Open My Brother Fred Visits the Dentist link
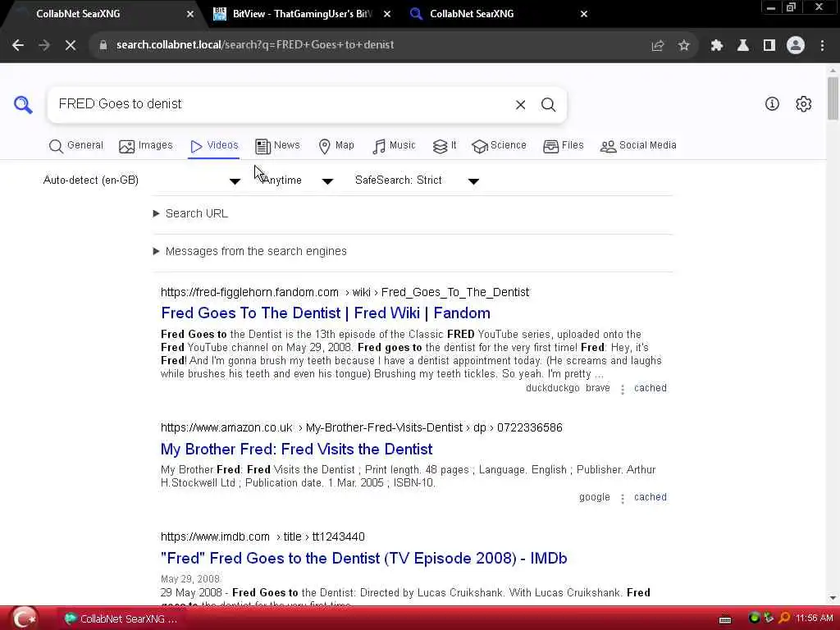The image size is (840, 630). click(296, 449)
